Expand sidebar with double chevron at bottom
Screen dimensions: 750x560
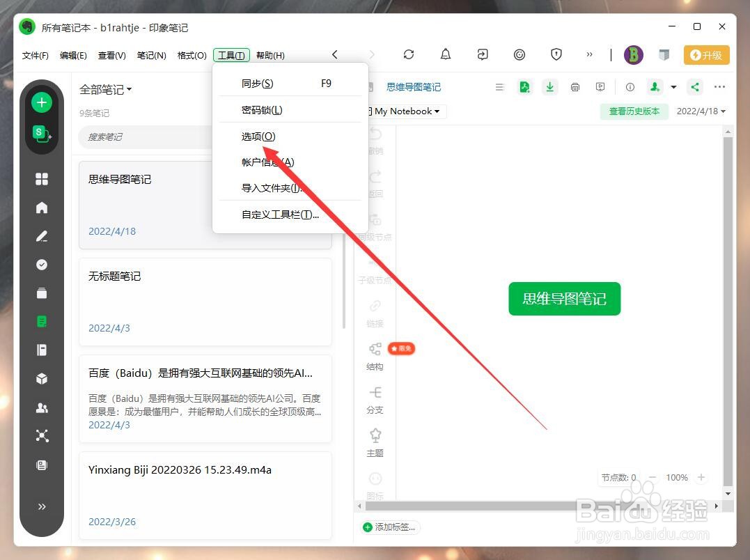pyautogui.click(x=42, y=506)
